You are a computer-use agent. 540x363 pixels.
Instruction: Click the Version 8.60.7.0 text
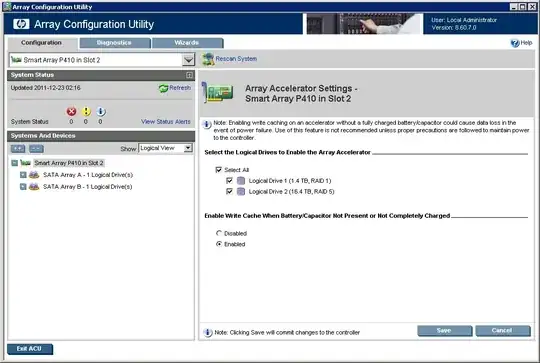point(454,28)
